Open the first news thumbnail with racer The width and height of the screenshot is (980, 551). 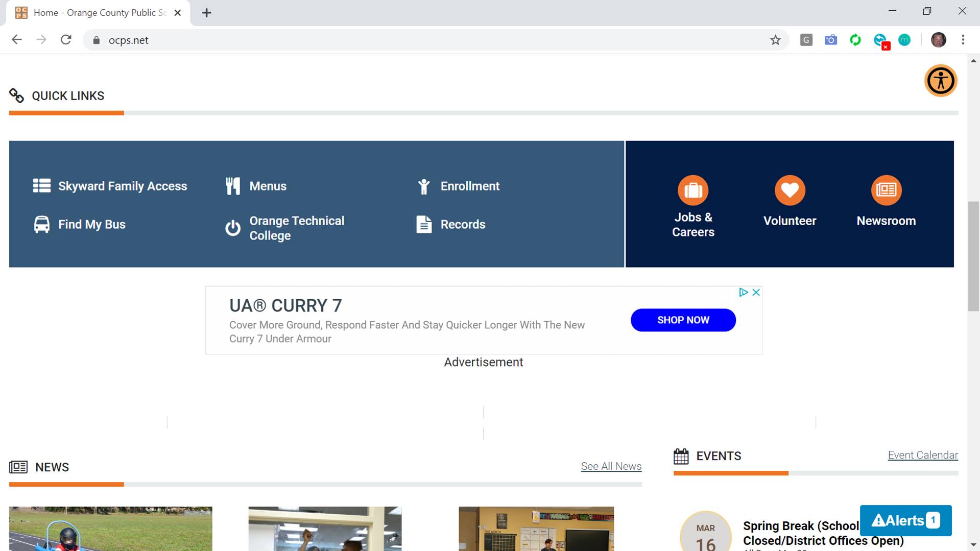[110, 529]
